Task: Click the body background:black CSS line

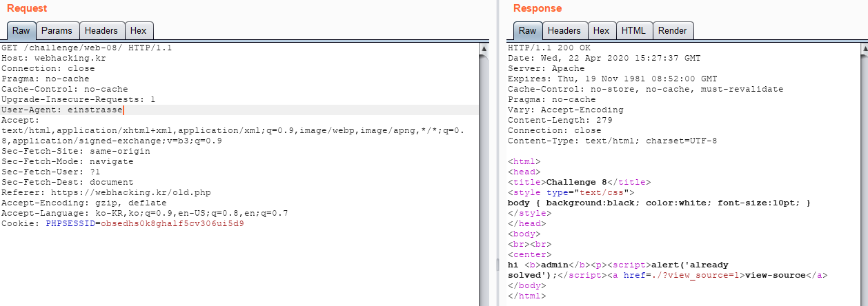Action: [660, 203]
